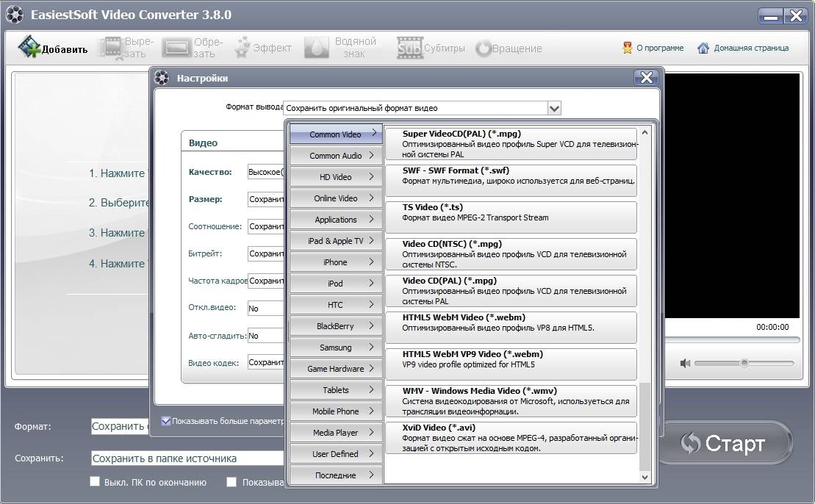Click the Водяной знак watermark icon
Screen dimensions: 815x504
click(x=317, y=47)
